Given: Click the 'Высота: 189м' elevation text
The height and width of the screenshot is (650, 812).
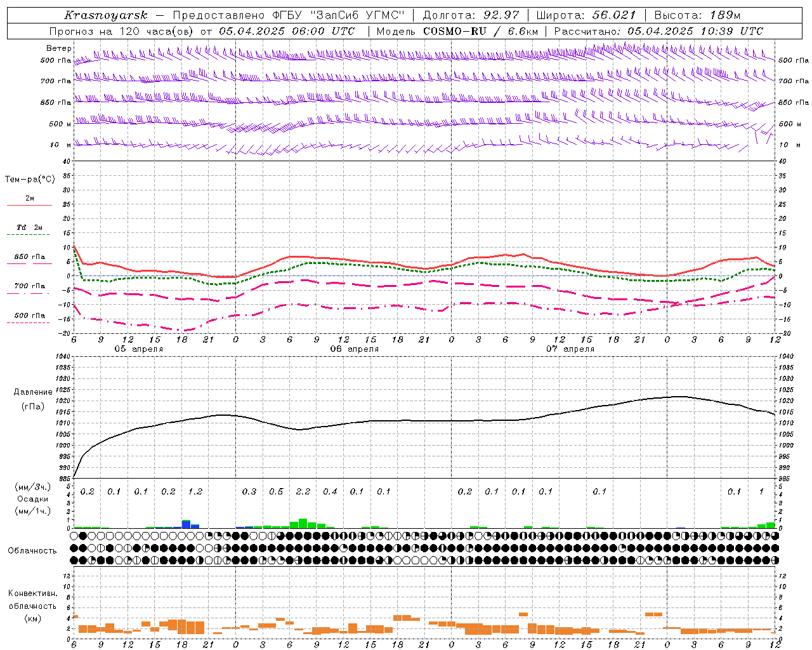Looking at the screenshot, I should pos(697,15).
